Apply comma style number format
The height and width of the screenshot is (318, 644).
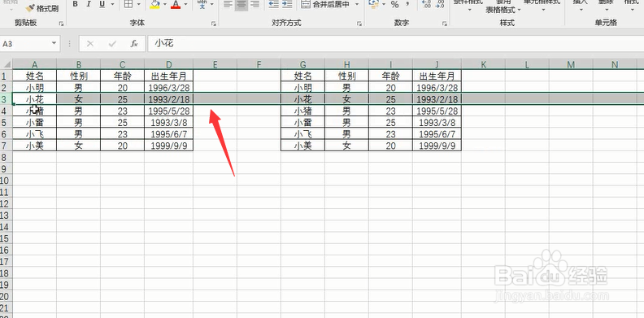click(x=407, y=4)
